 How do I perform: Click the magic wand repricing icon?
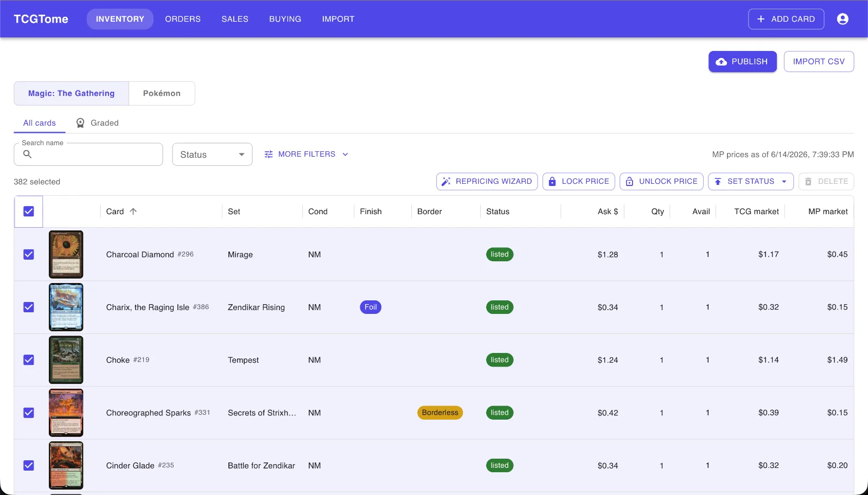(446, 182)
